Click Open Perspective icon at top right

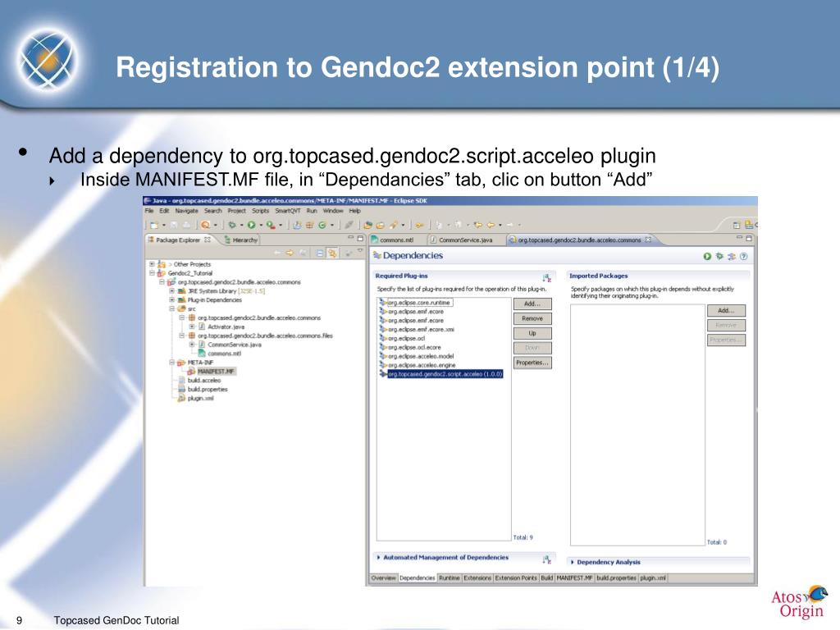737,226
